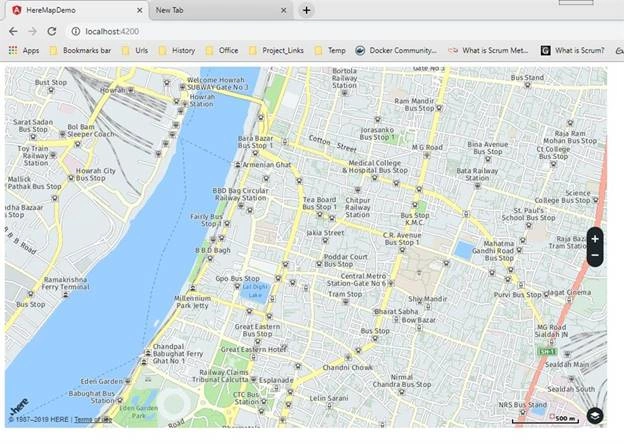
Task: Click the Millennium Park Jetty label
Action: [193, 302]
